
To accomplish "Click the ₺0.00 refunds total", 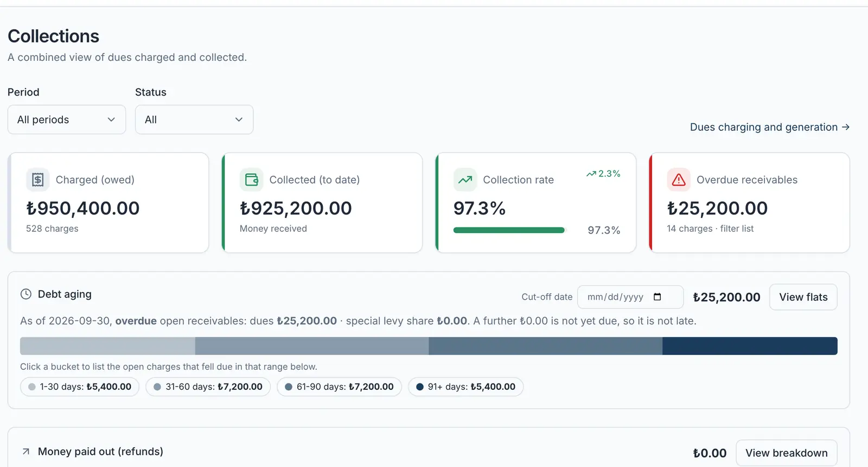I will pyautogui.click(x=710, y=453).
